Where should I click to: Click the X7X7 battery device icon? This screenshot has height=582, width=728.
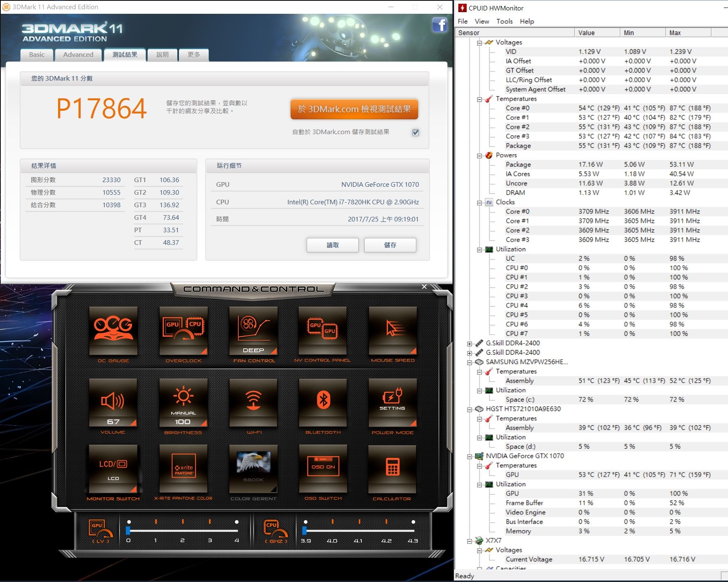tap(479, 541)
